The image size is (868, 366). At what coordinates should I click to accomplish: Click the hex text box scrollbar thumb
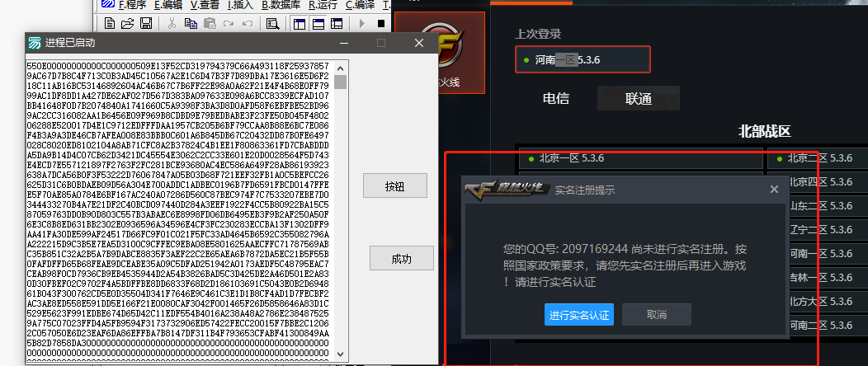tap(341, 82)
